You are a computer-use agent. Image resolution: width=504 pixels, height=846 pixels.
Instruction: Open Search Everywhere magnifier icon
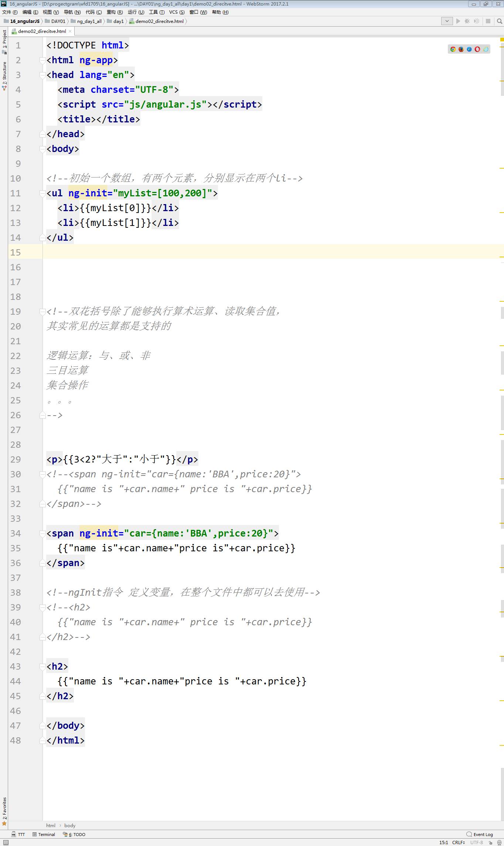500,21
